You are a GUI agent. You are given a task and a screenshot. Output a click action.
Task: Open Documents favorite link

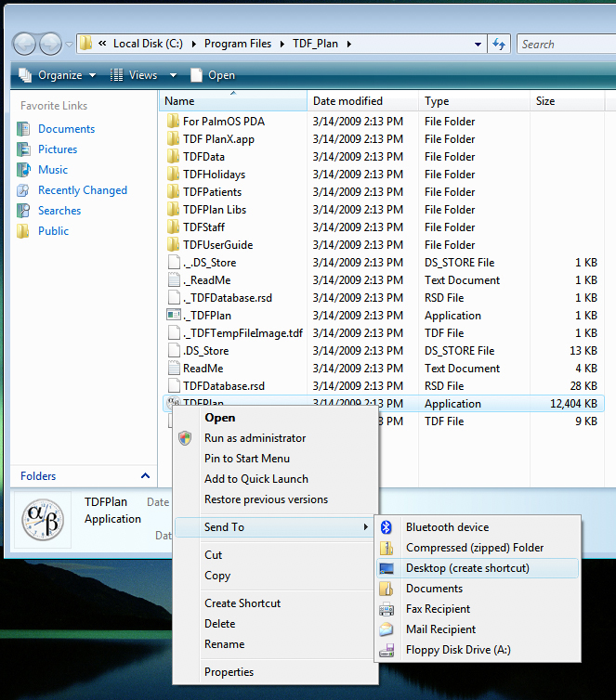click(66, 129)
